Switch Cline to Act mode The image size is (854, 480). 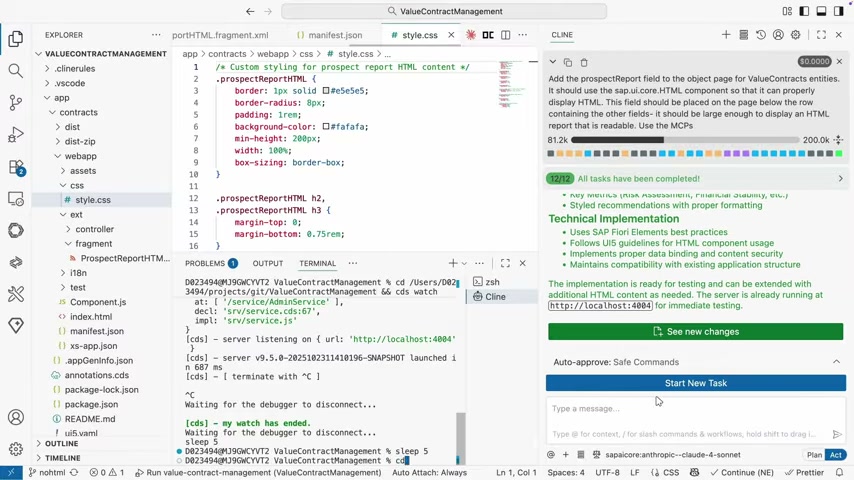(836, 454)
